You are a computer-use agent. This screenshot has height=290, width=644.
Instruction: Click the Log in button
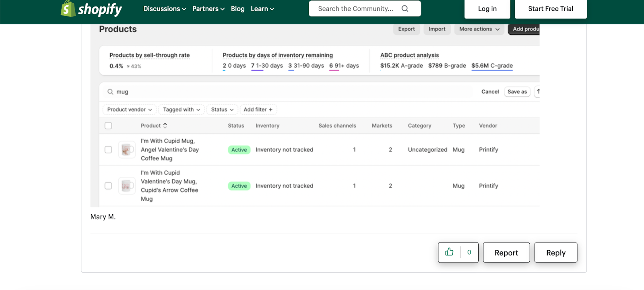click(x=487, y=8)
